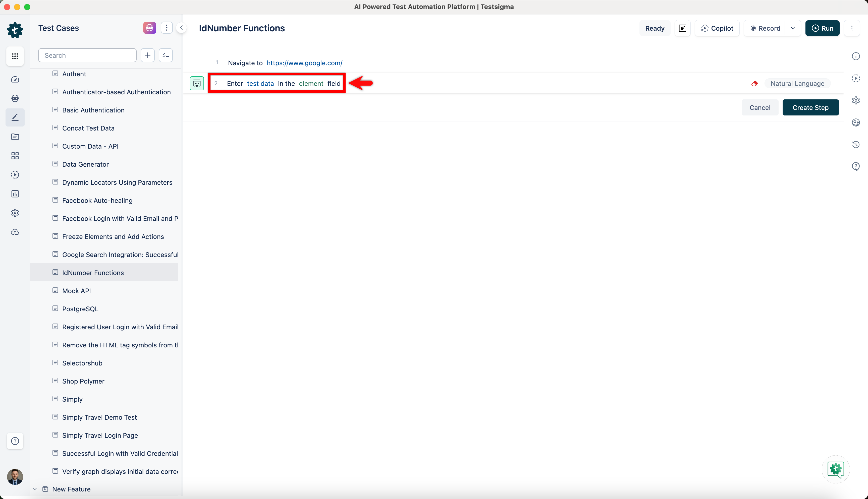The width and height of the screenshot is (868, 499).
Task: Select the Mock API test case
Action: click(x=76, y=291)
